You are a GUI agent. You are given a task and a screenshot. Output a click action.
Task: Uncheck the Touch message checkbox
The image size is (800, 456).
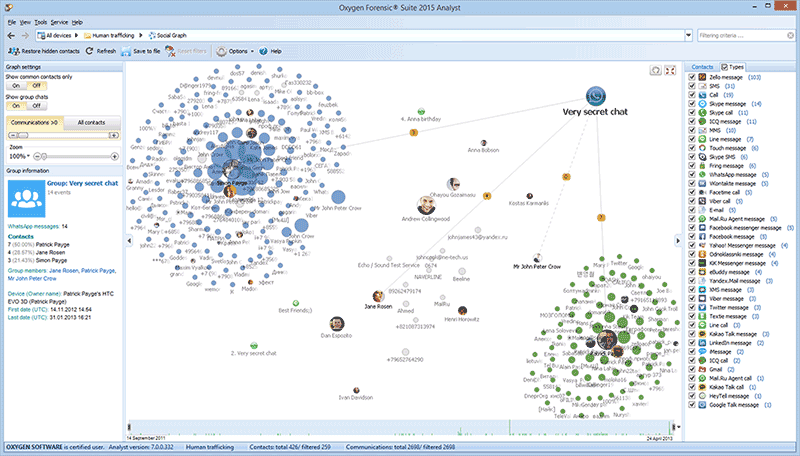tap(692, 148)
